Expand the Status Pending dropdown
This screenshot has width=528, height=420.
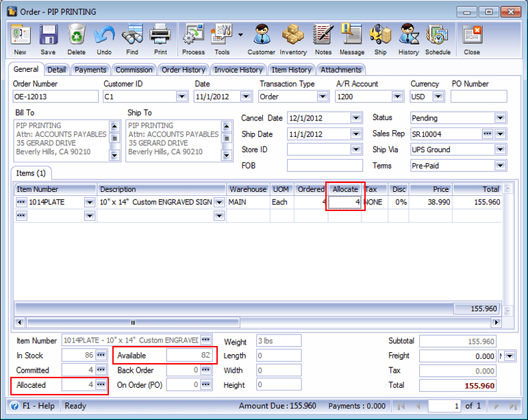(500, 118)
